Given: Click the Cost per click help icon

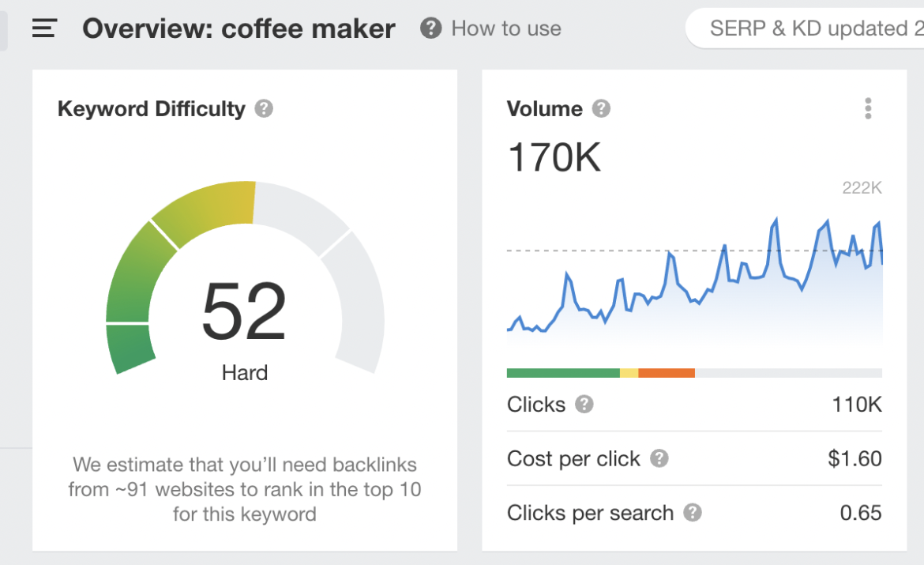Looking at the screenshot, I should pos(659,458).
